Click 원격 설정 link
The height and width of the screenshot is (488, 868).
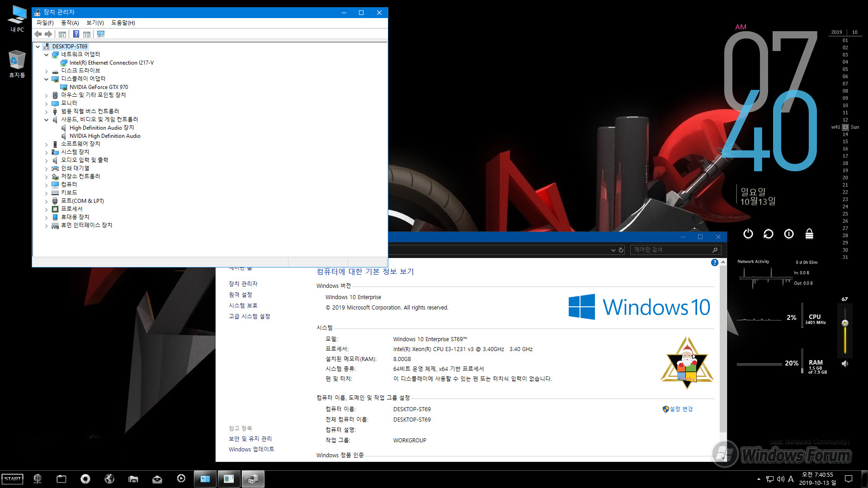241,295
